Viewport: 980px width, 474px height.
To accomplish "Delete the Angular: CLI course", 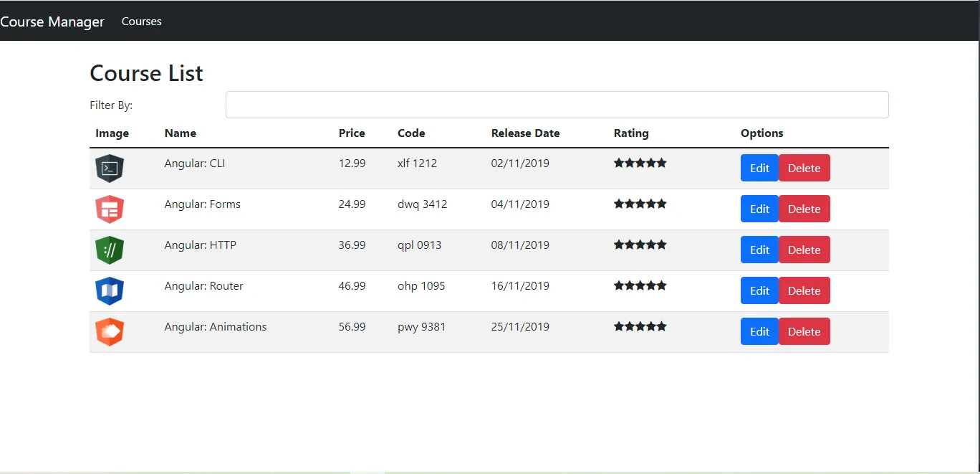I will (x=804, y=168).
